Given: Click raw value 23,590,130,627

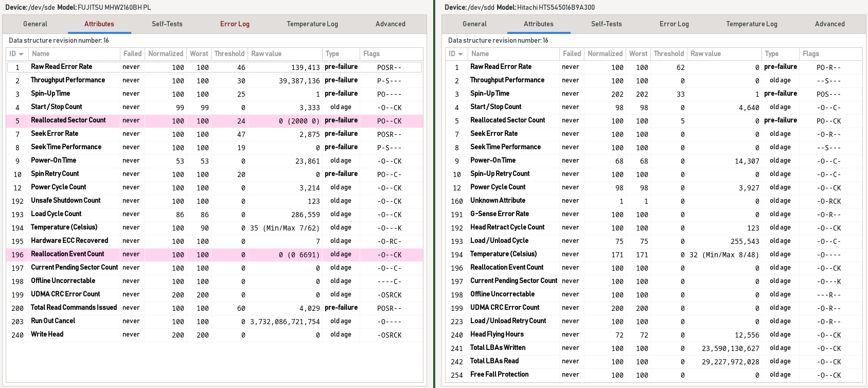Looking at the screenshot, I should tap(731, 348).
